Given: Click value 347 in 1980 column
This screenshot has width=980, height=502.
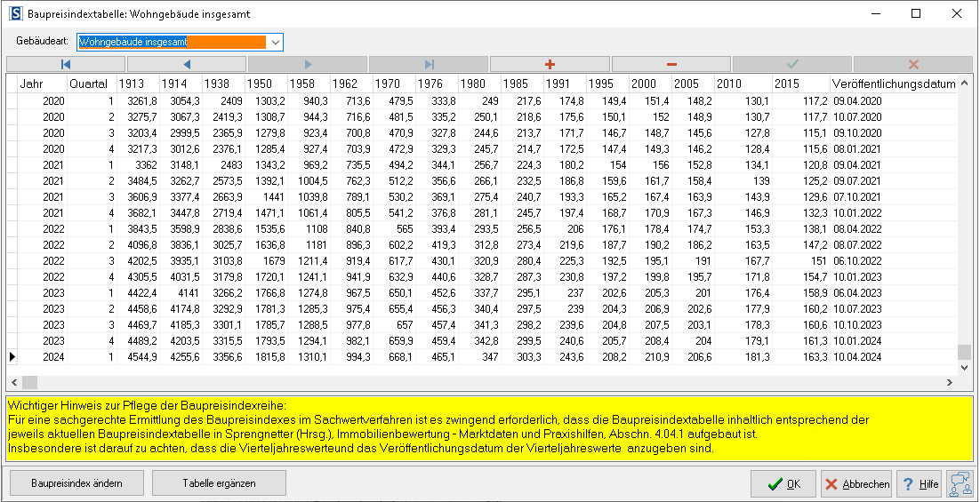Looking at the screenshot, I should click(x=479, y=357).
